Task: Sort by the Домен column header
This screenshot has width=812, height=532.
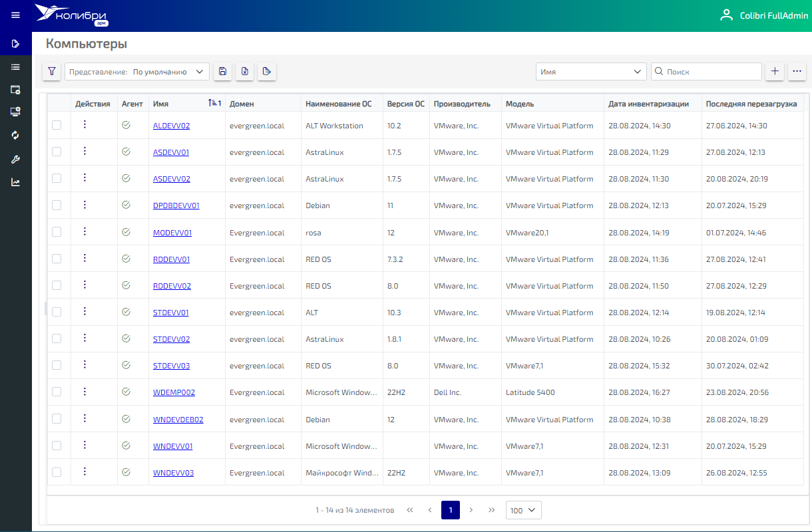Action: point(242,104)
